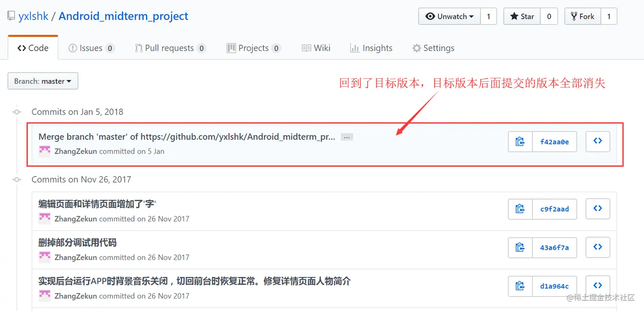This screenshot has width=644, height=311.
Task: Open the stargazers count 0
Action: [x=549, y=17]
